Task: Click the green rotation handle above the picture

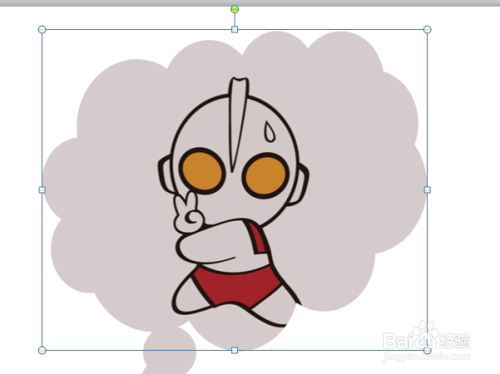Action: (x=235, y=9)
